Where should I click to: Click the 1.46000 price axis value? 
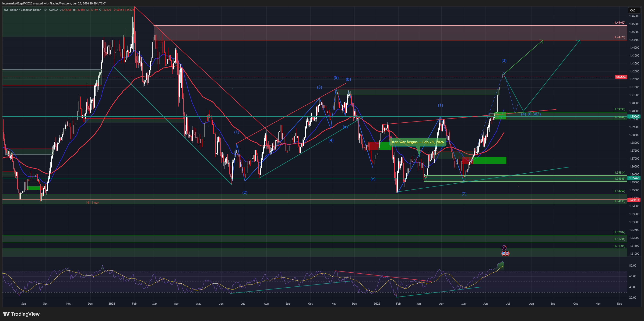(x=634, y=16)
